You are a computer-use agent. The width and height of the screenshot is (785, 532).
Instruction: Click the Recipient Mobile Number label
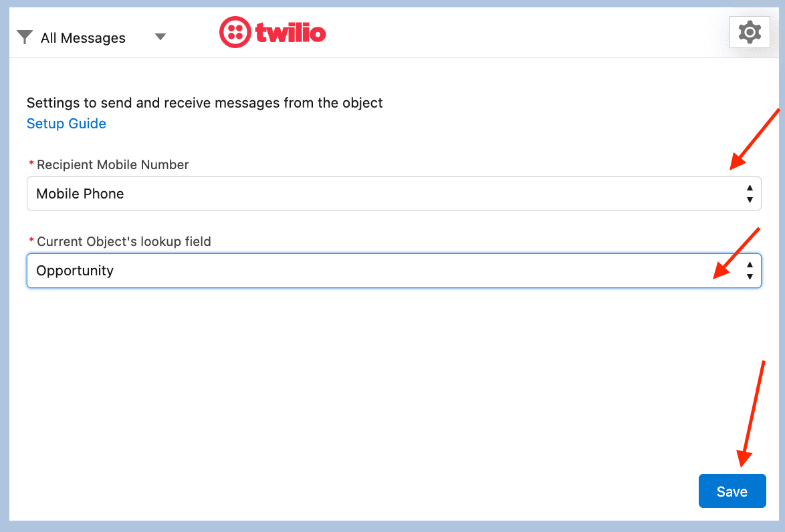pos(113,164)
